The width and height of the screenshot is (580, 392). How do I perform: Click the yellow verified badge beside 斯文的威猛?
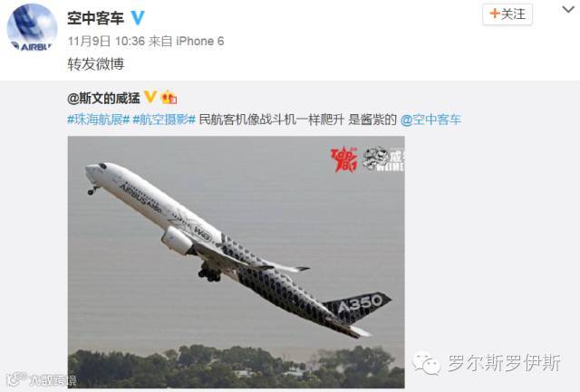(150, 97)
